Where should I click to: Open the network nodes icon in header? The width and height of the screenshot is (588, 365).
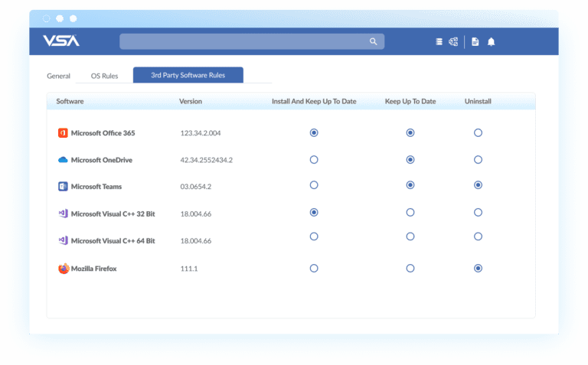point(453,41)
